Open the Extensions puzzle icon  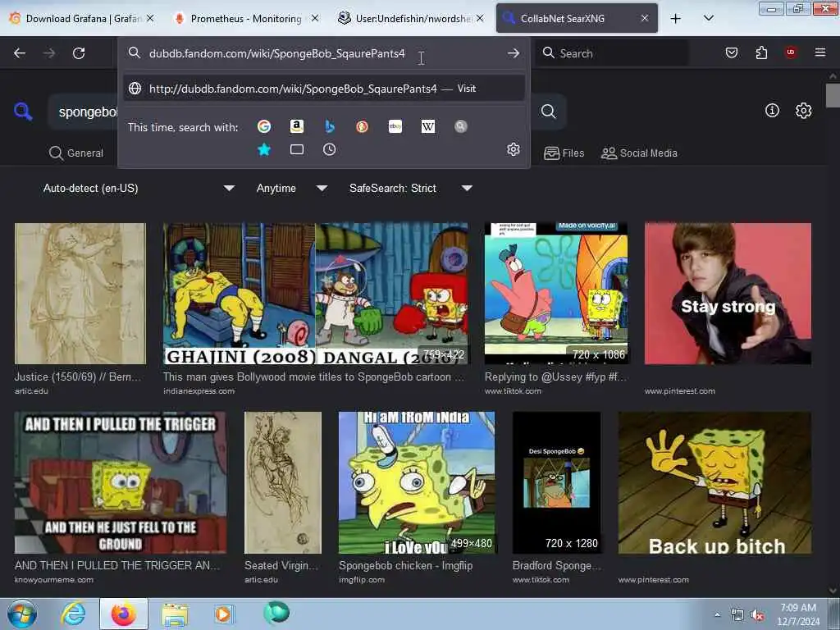coord(761,52)
